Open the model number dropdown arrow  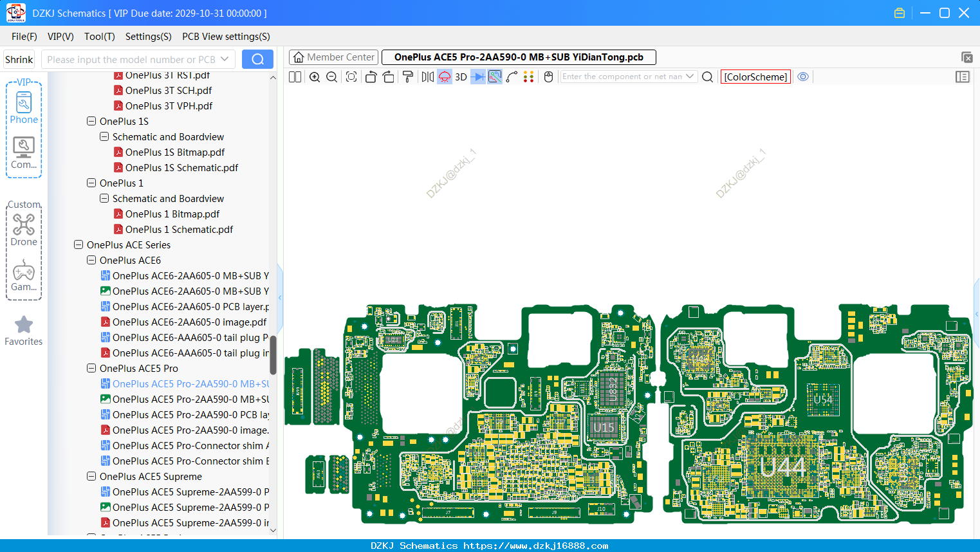click(225, 59)
